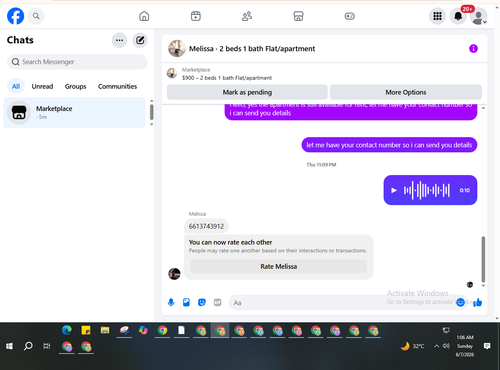500x370 pixels.
Task: Click chat list scroll down arrow
Action: click(x=152, y=125)
